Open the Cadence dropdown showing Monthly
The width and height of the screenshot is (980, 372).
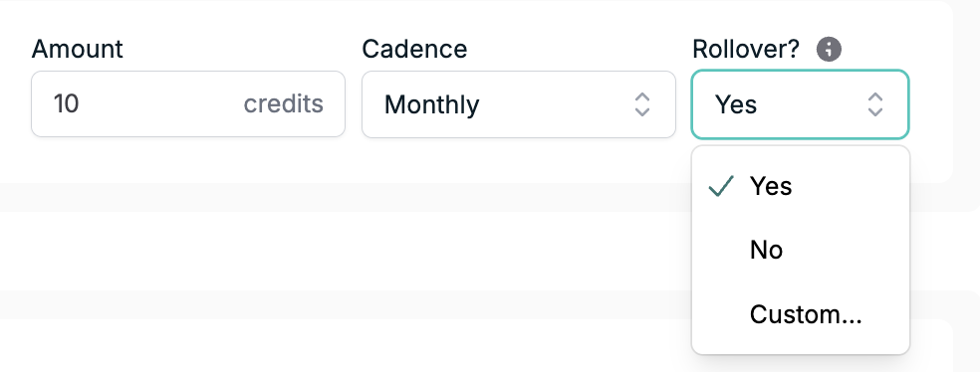(x=519, y=104)
